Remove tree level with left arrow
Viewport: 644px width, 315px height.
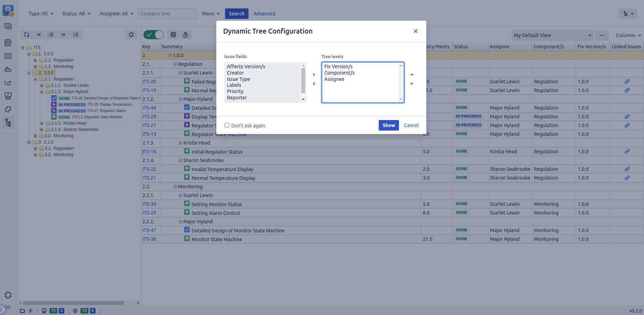click(x=314, y=84)
